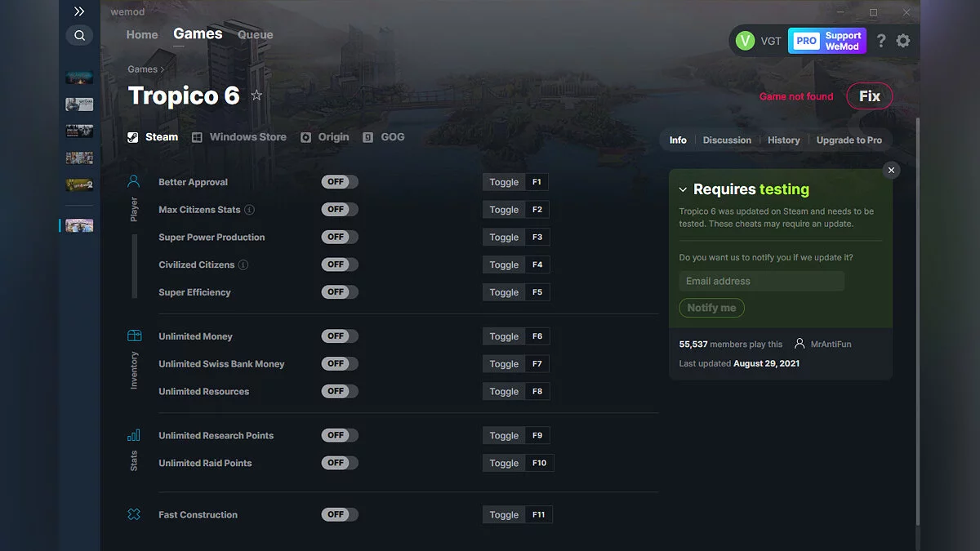Close the Requires testing panel
Image resolution: width=980 pixels, height=551 pixels.
(x=891, y=170)
